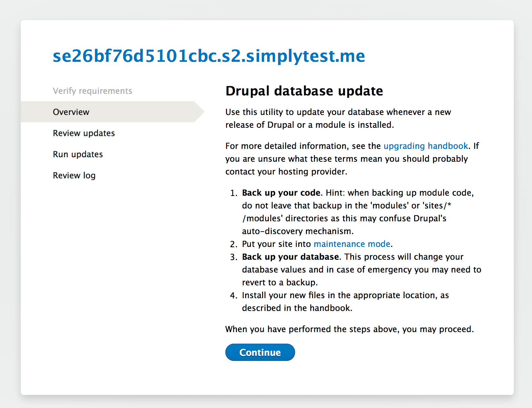Select the Overview step in sidebar
The width and height of the screenshot is (532, 408).
pos(71,112)
